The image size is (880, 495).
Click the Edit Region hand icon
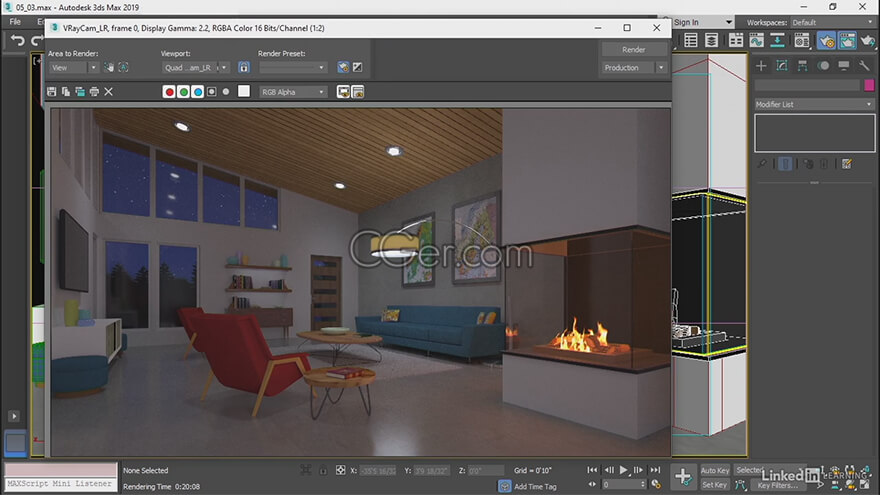tap(109, 67)
